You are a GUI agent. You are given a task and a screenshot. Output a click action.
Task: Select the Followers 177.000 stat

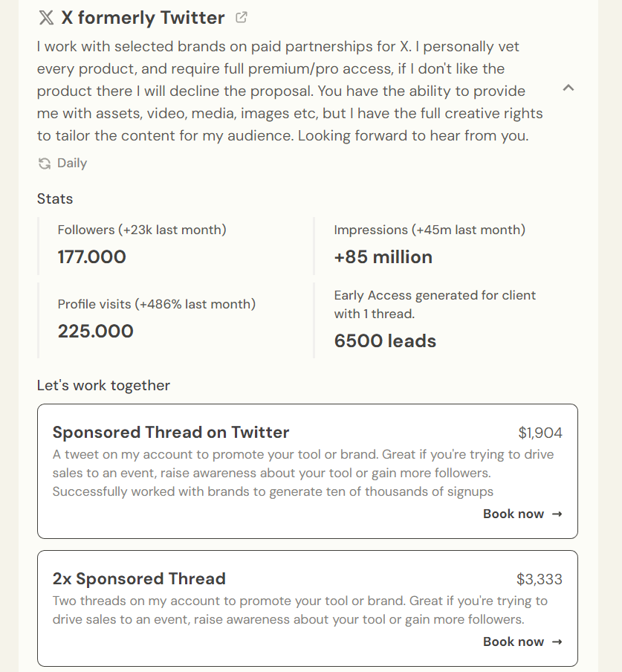coord(92,257)
